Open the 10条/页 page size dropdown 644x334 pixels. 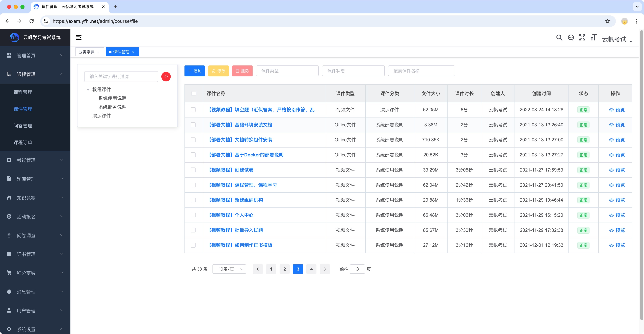pos(229,269)
